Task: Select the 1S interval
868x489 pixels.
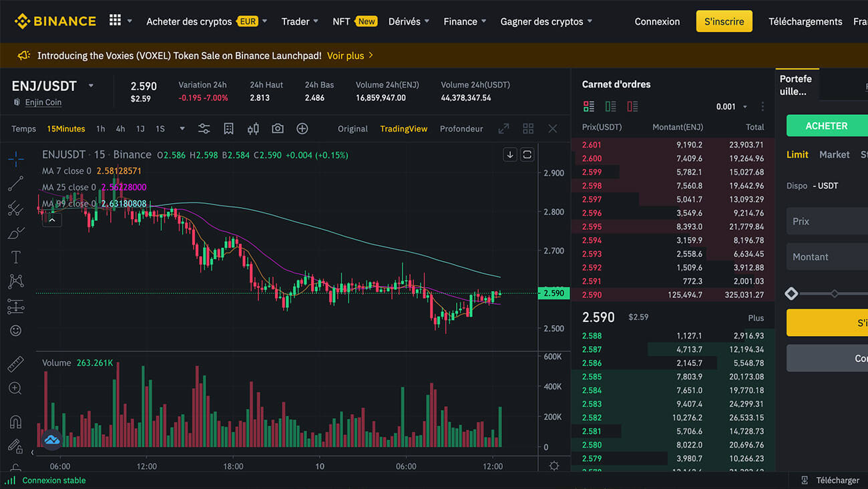Action: pos(160,129)
